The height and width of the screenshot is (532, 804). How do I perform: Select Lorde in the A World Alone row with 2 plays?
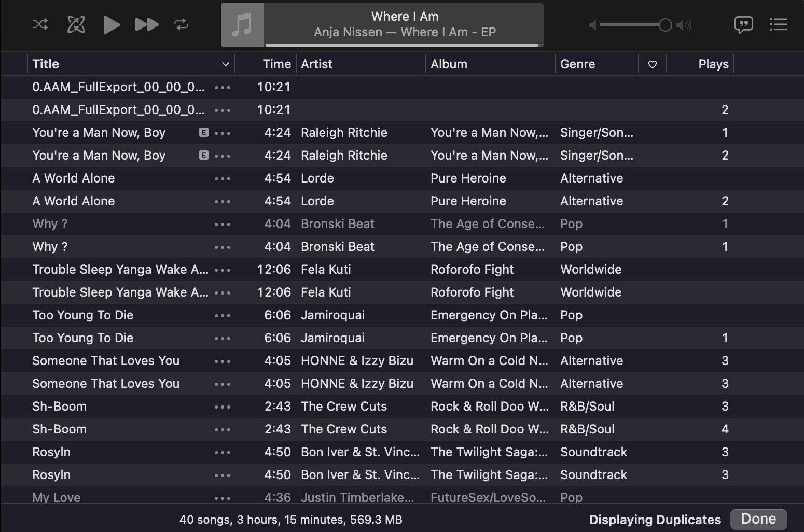tap(317, 201)
